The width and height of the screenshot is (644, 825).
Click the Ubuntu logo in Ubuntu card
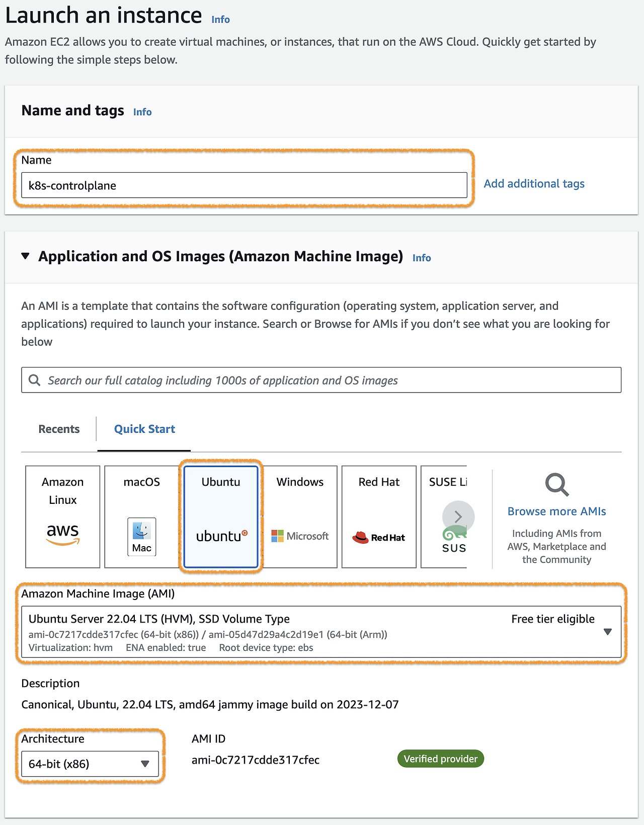[221, 536]
